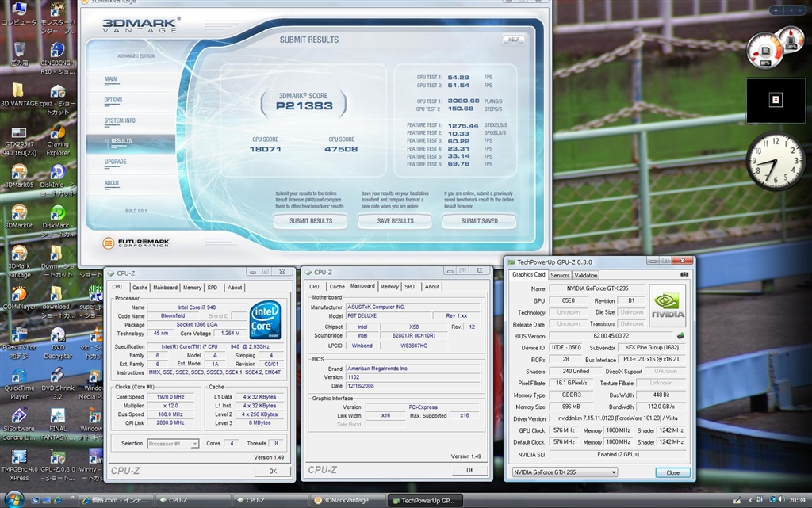Open the DiskInfo desktop shortcut
The image size is (812, 508).
[57, 180]
